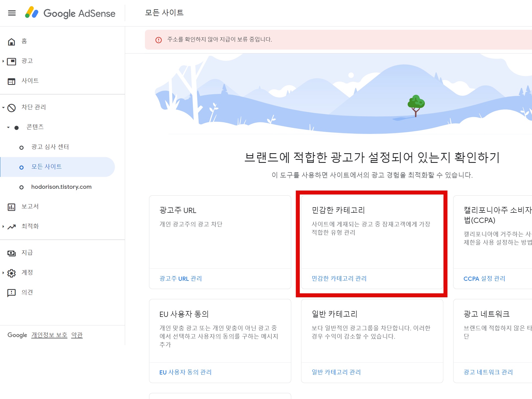Select hodorison.tistory.com site entry
Screen dimensions: 532x399
click(x=61, y=187)
